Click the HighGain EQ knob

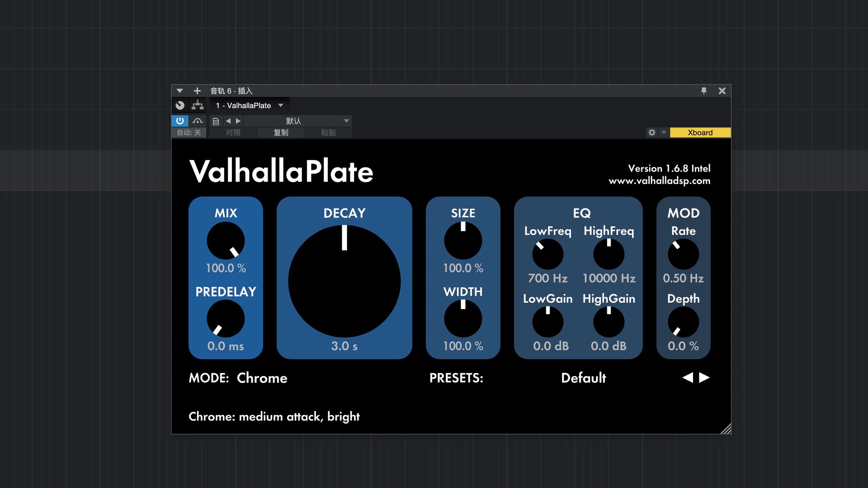(x=609, y=322)
